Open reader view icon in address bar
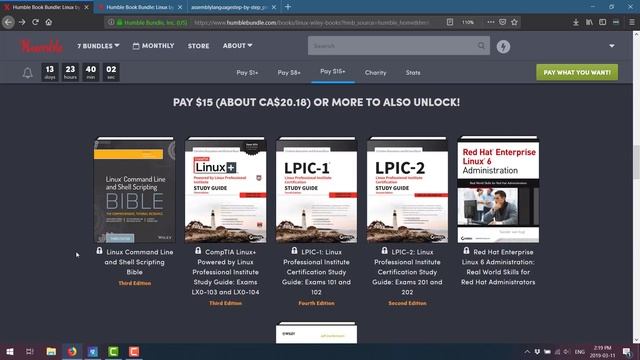Viewport: 640px width, 360px height. point(450,22)
